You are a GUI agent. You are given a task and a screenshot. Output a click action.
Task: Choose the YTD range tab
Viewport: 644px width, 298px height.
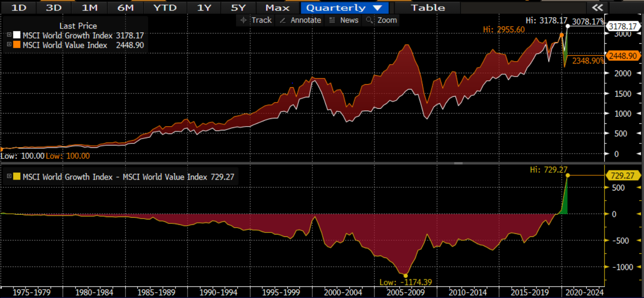click(x=165, y=7)
